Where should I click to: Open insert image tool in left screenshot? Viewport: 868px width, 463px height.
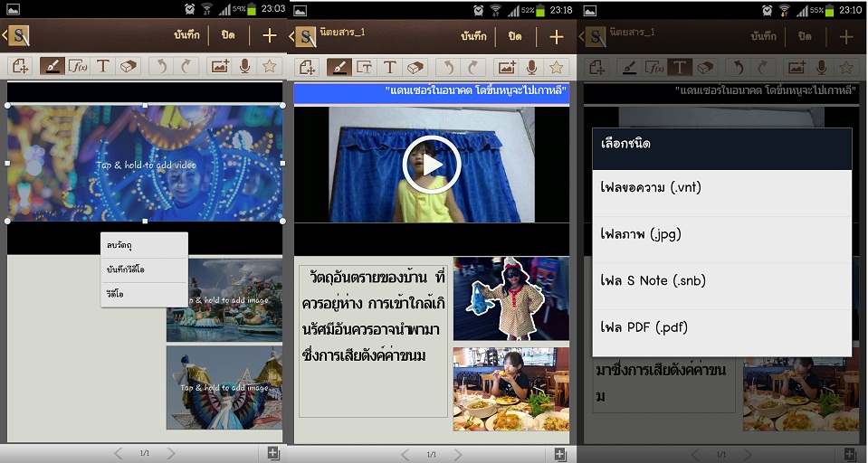pyautogui.click(x=220, y=66)
